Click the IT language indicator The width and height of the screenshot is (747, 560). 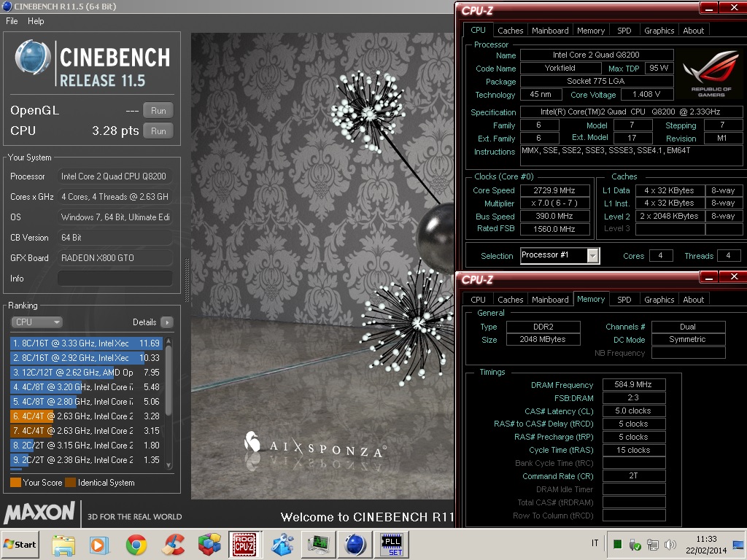tap(595, 543)
